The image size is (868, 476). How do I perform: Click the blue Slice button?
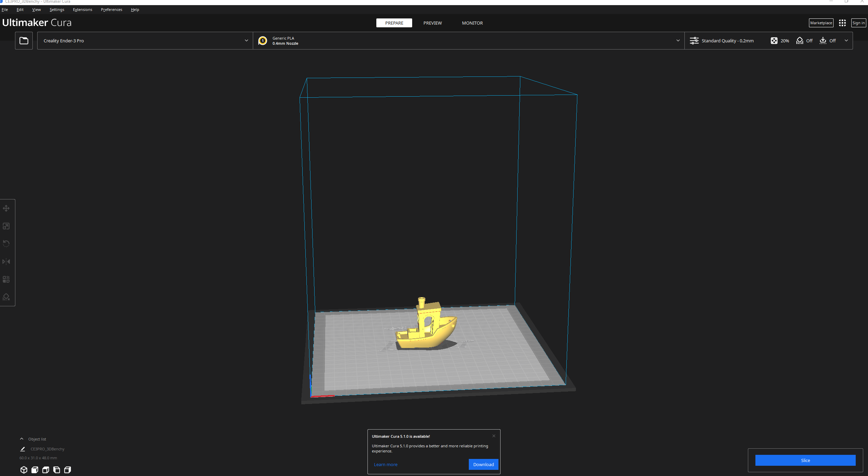pyautogui.click(x=805, y=460)
